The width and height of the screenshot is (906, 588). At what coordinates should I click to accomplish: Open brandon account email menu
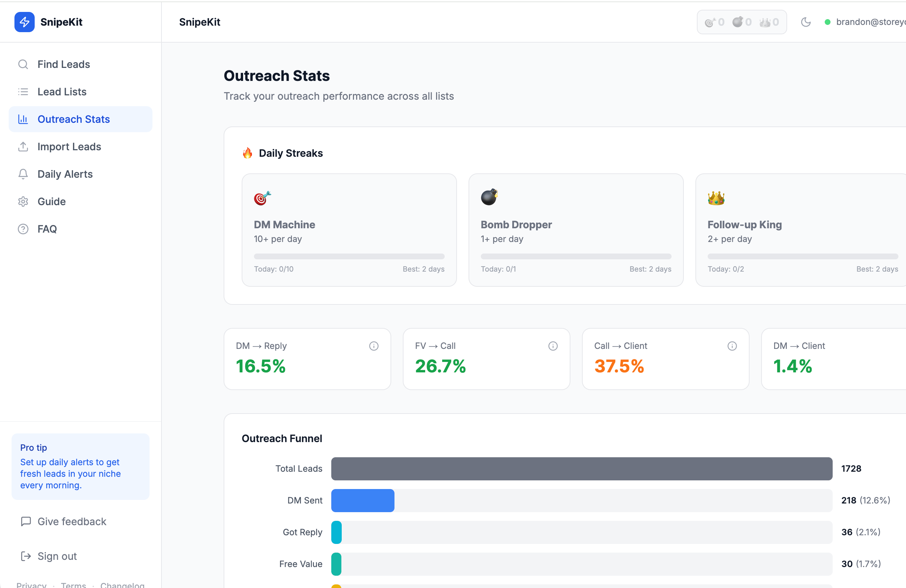click(x=870, y=22)
